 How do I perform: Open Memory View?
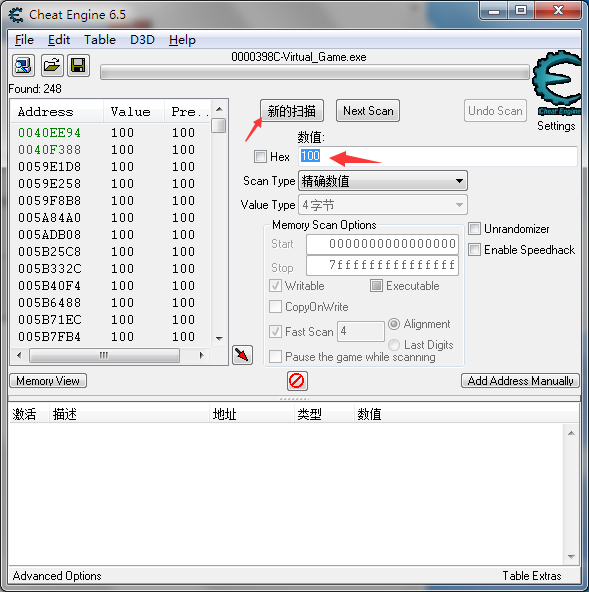point(48,381)
